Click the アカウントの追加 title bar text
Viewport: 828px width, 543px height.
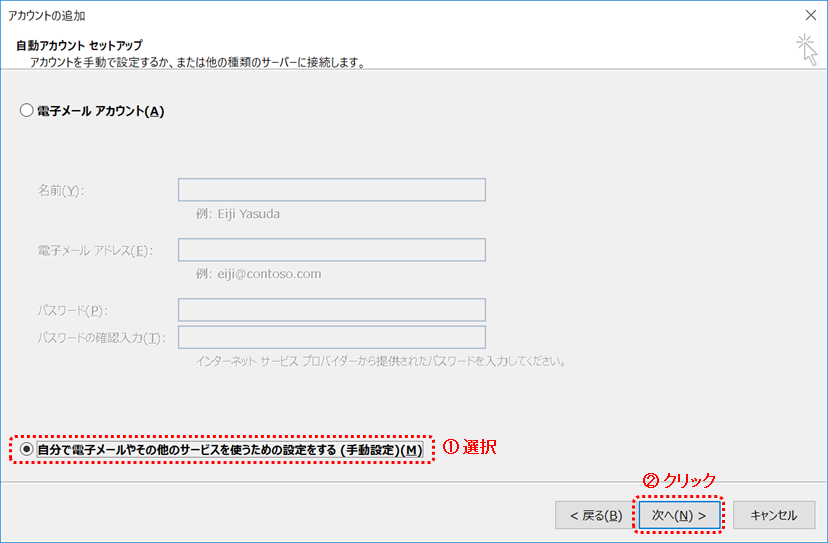(46, 16)
